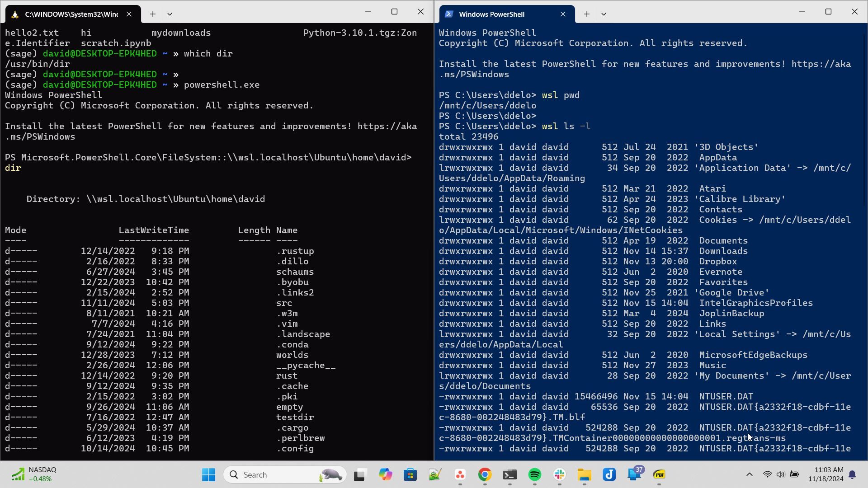
Task: Click the taskbar Search field
Action: coord(285,474)
